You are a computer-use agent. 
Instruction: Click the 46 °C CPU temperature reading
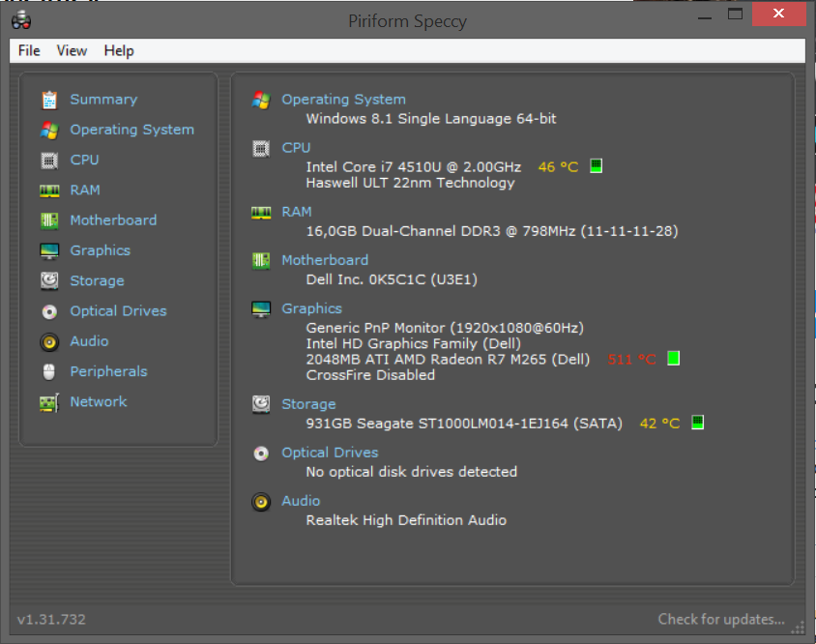coord(559,167)
